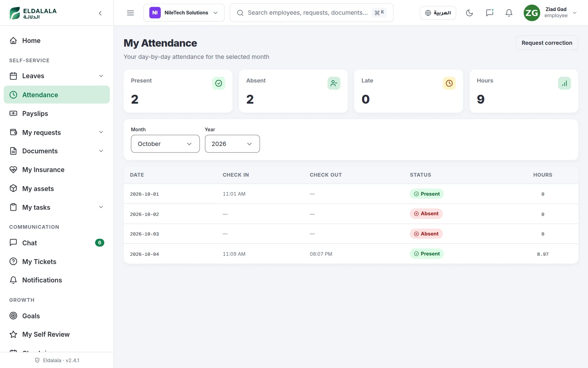The height and width of the screenshot is (368, 588).
Task: Open the chat message icon in the header
Action: (x=489, y=13)
